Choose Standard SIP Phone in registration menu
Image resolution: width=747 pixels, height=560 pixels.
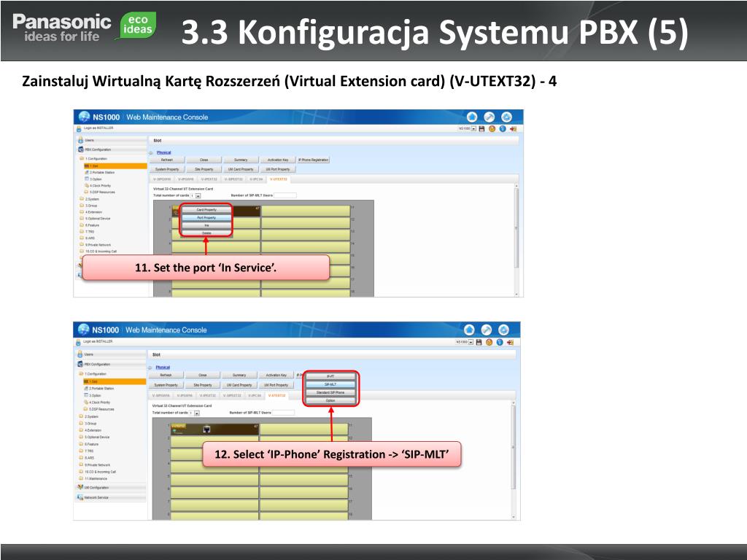[330, 392]
